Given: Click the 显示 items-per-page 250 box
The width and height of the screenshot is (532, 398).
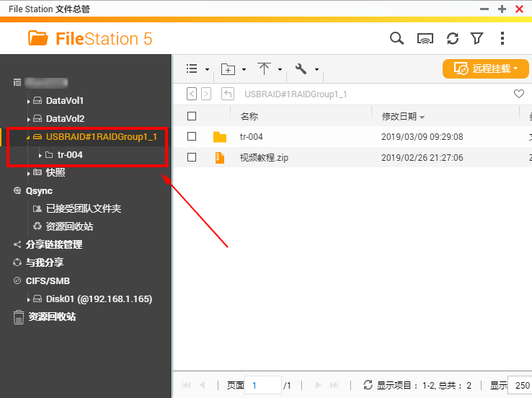Looking at the screenshot, I should click(520, 386).
